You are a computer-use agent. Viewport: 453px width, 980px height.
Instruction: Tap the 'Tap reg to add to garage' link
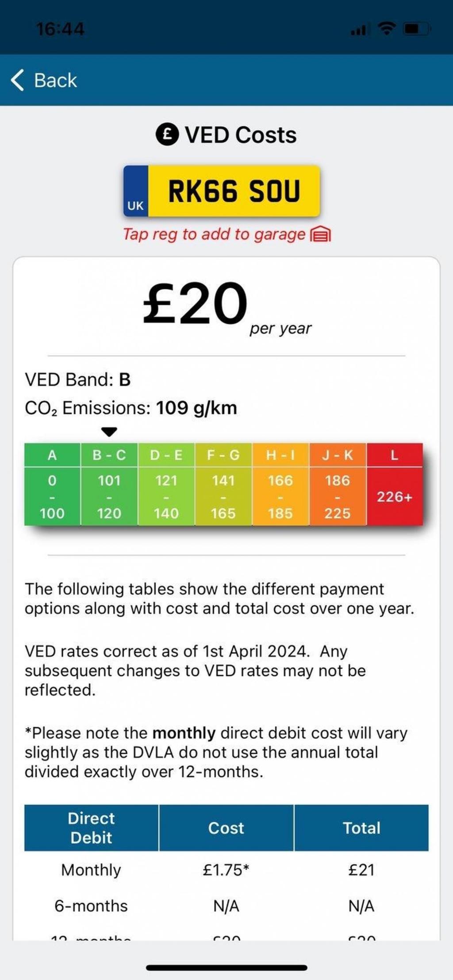tap(214, 234)
